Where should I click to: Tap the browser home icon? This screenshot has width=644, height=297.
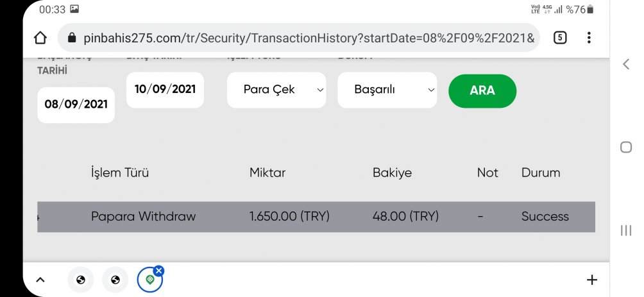(x=40, y=38)
